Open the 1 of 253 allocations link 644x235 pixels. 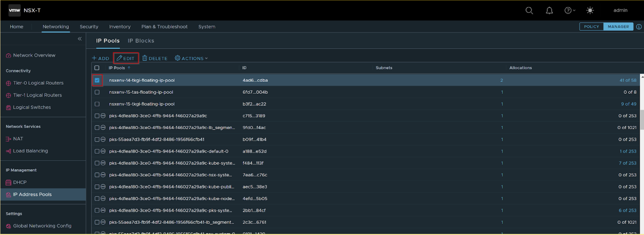coord(628,152)
